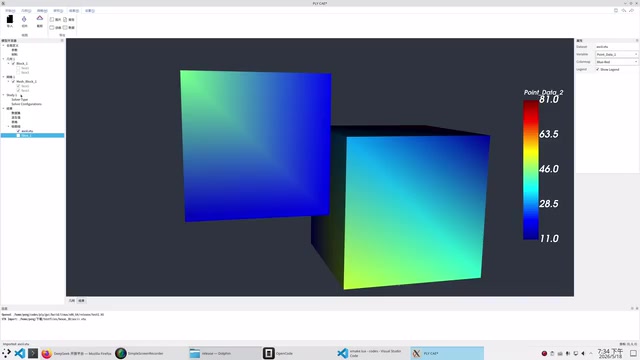640x360 pixels.
Task: Uncheck the Show Legend checkbox
Action: pyautogui.click(x=598, y=69)
